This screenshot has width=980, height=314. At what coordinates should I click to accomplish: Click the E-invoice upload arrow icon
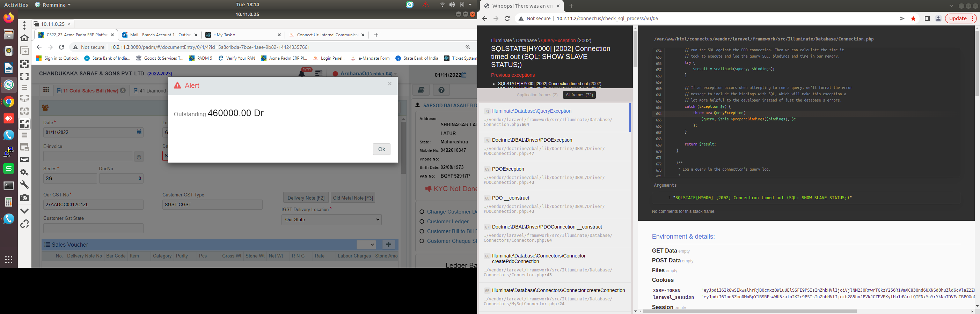pyautogui.click(x=139, y=157)
